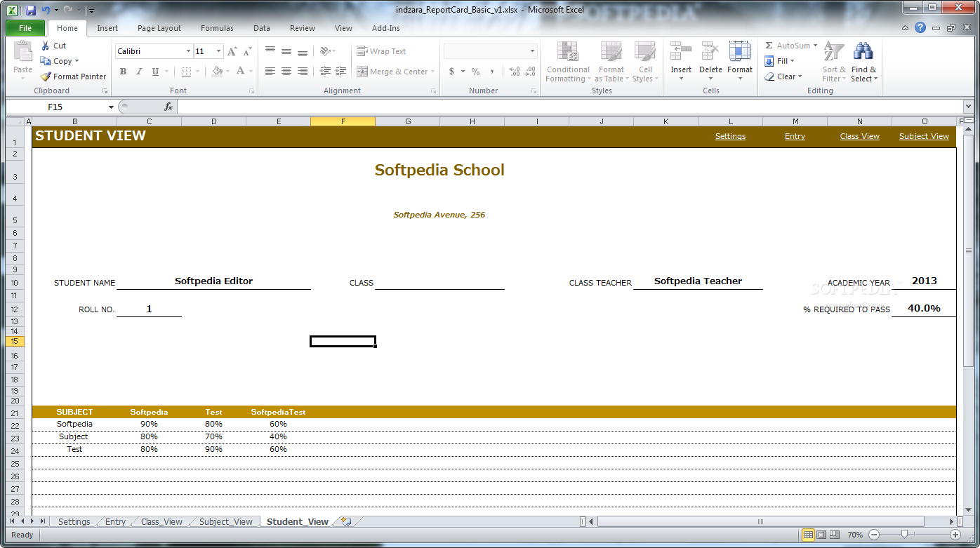Open Conditional Formatting
The width and height of the screenshot is (980, 548).
point(568,62)
